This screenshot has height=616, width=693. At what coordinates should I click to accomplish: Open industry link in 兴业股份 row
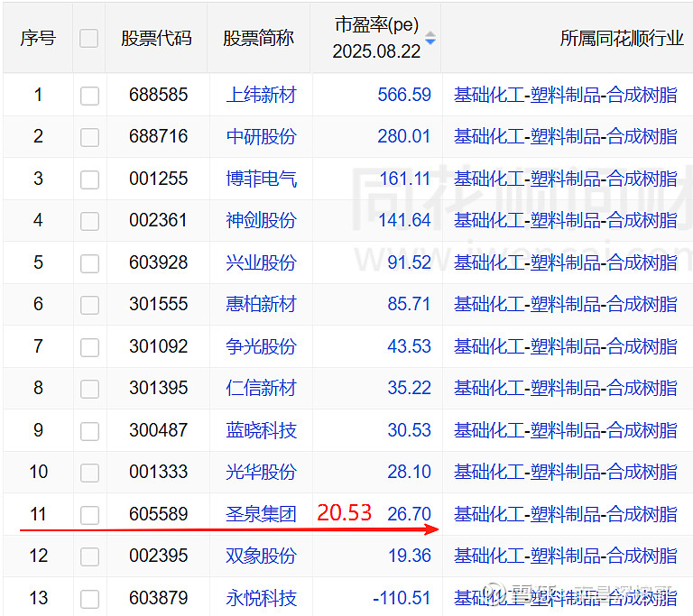pos(566,262)
